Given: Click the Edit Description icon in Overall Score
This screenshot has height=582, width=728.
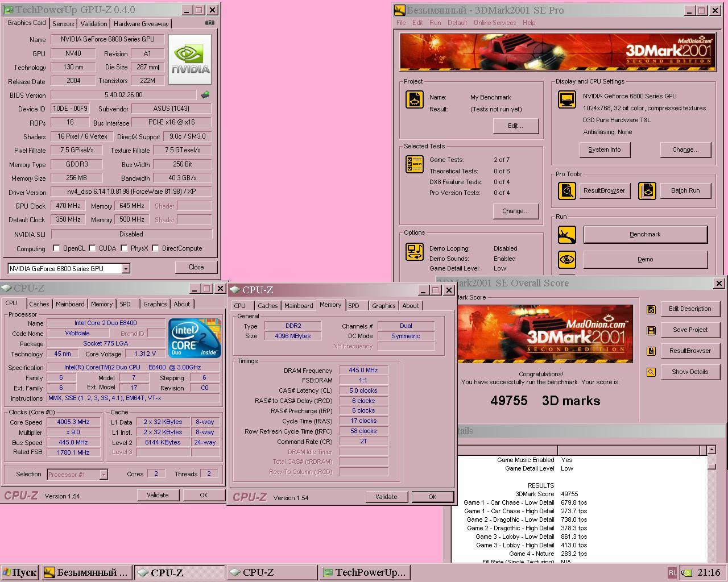Looking at the screenshot, I should tap(651, 309).
